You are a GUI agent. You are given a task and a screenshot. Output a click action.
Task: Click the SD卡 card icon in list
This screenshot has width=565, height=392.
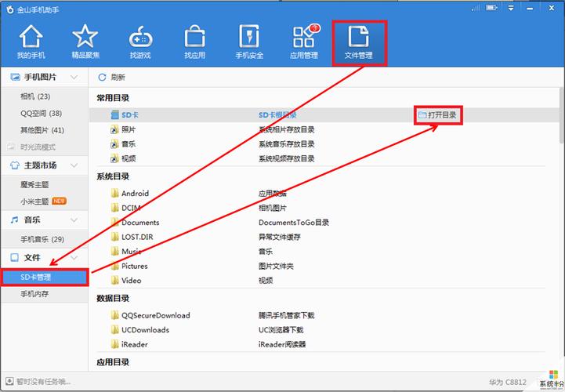tap(114, 115)
